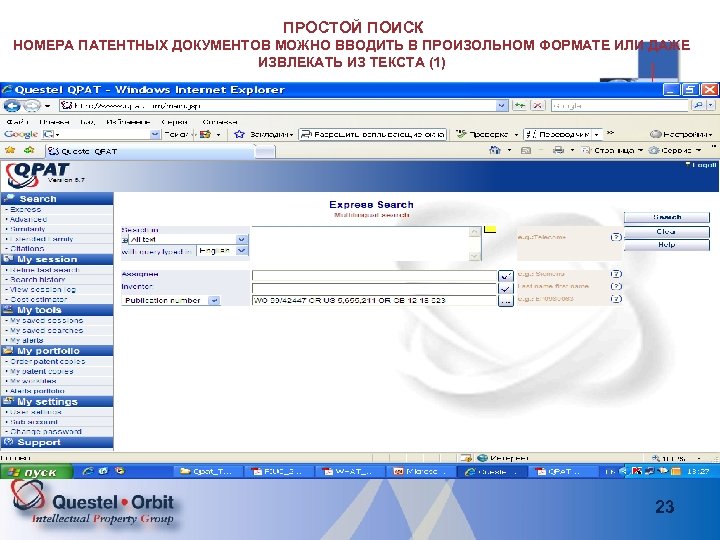Click the Print icon in the command bar

pyautogui.click(x=558, y=150)
